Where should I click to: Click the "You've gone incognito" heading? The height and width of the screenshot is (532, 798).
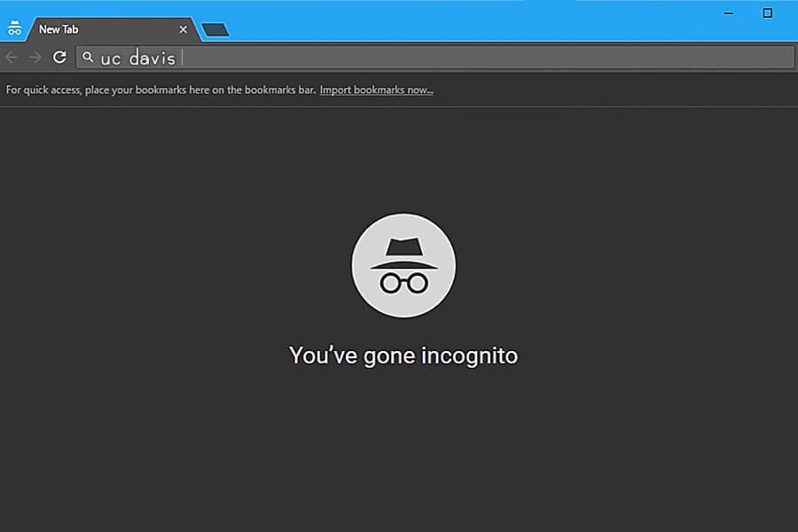tap(403, 356)
